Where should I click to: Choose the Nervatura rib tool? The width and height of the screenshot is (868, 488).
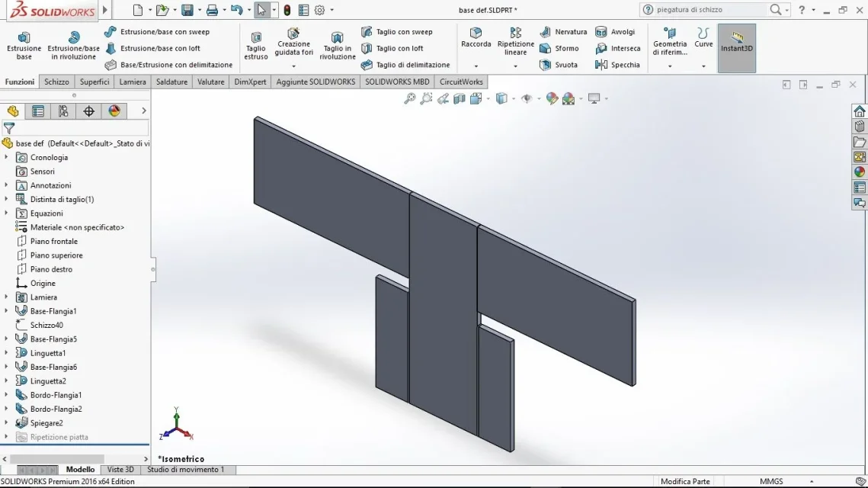click(563, 32)
